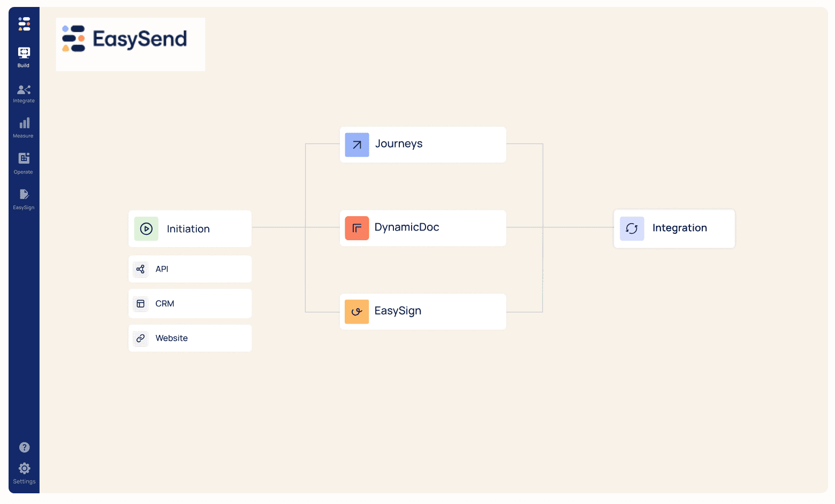
Task: Open the Integrate section from the sidebar
Action: point(24,90)
